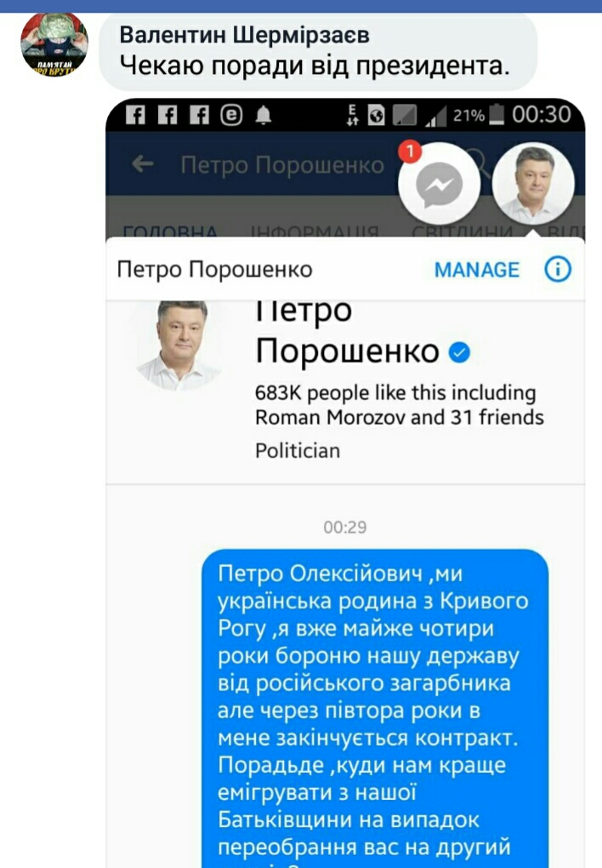
Task: Tap the notification bell in status bar
Action: click(264, 115)
